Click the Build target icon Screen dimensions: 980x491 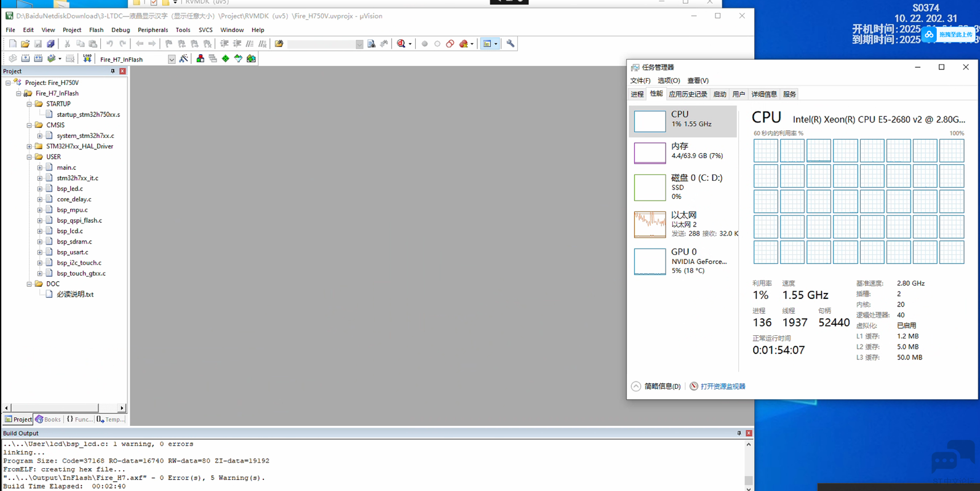coord(25,58)
